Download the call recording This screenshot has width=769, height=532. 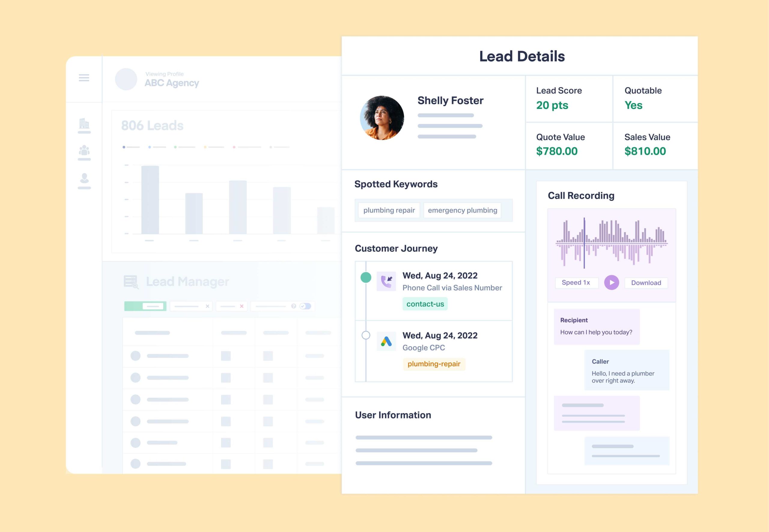[x=646, y=283]
